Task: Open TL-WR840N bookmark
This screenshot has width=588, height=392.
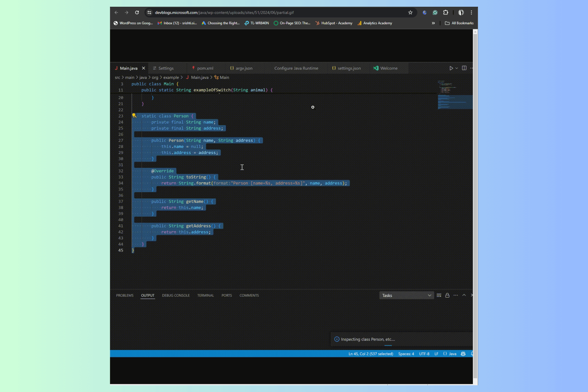Action: [257, 23]
